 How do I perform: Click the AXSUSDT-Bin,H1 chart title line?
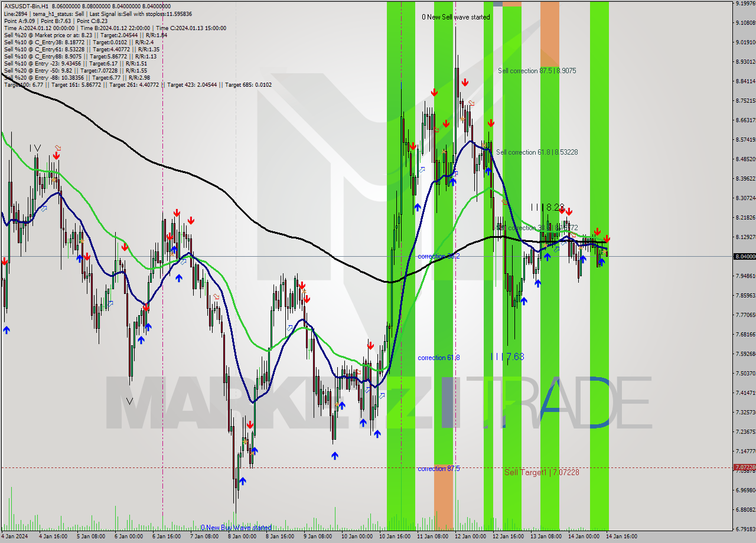(x=87, y=6)
